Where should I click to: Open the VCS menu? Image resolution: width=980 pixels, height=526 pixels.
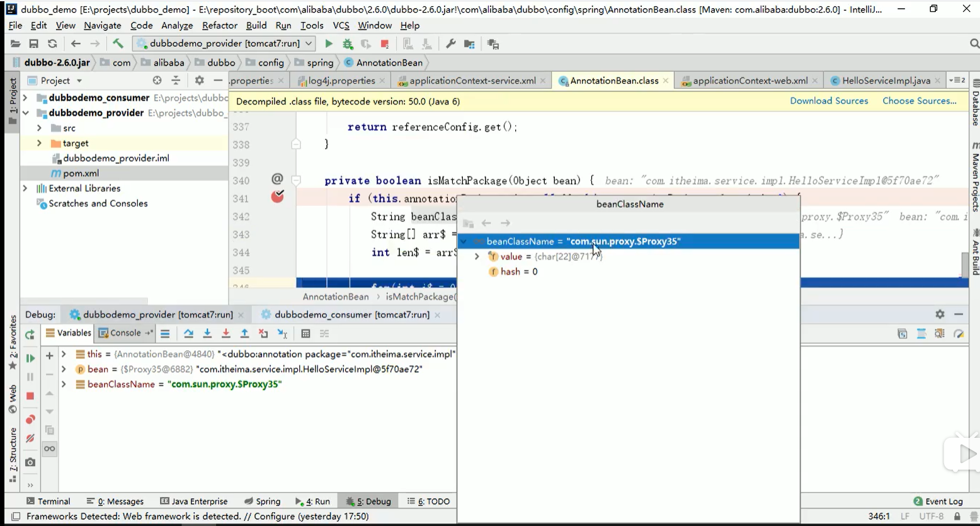(341, 25)
